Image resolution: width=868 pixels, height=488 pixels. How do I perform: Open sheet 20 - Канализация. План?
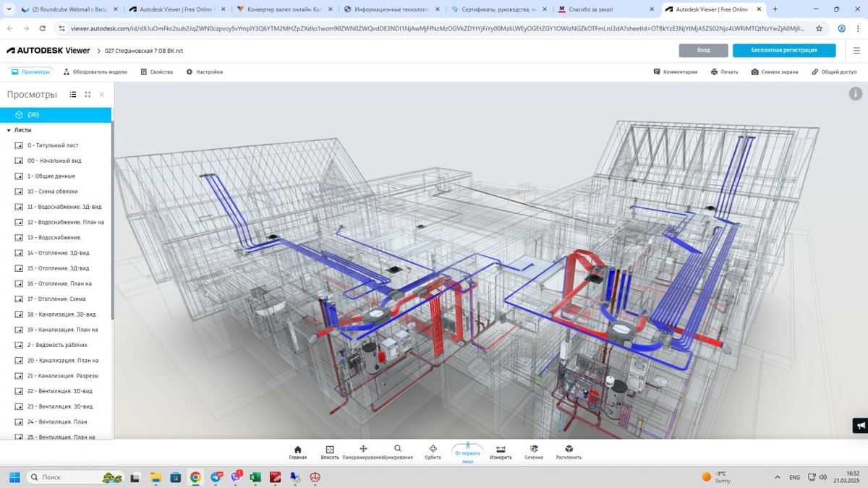pyautogui.click(x=63, y=361)
